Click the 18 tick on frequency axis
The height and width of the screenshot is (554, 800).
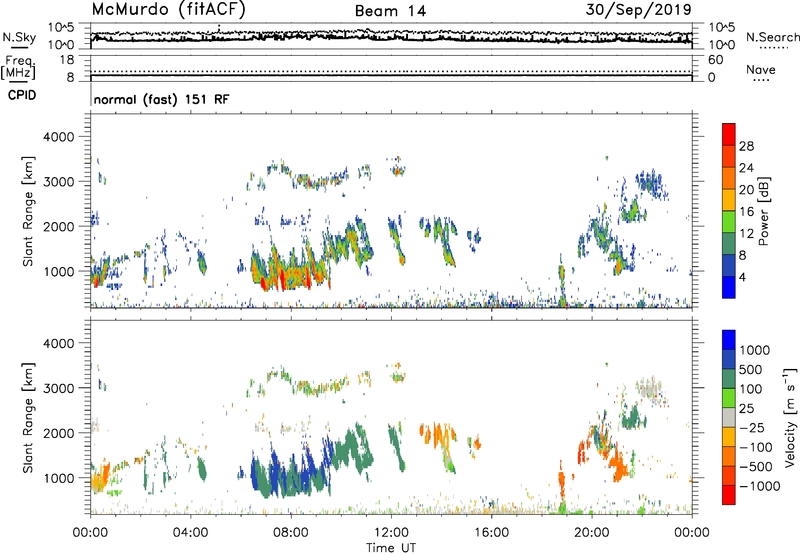67,60
